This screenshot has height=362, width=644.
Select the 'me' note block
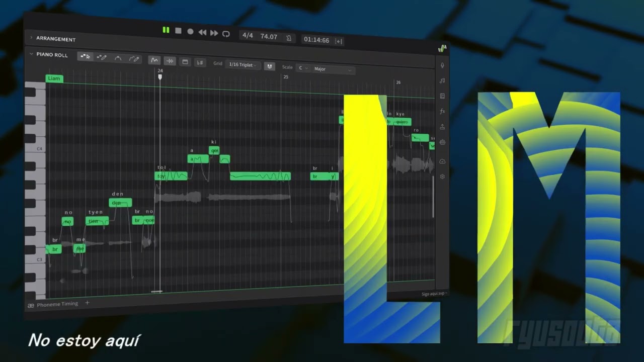click(x=79, y=248)
